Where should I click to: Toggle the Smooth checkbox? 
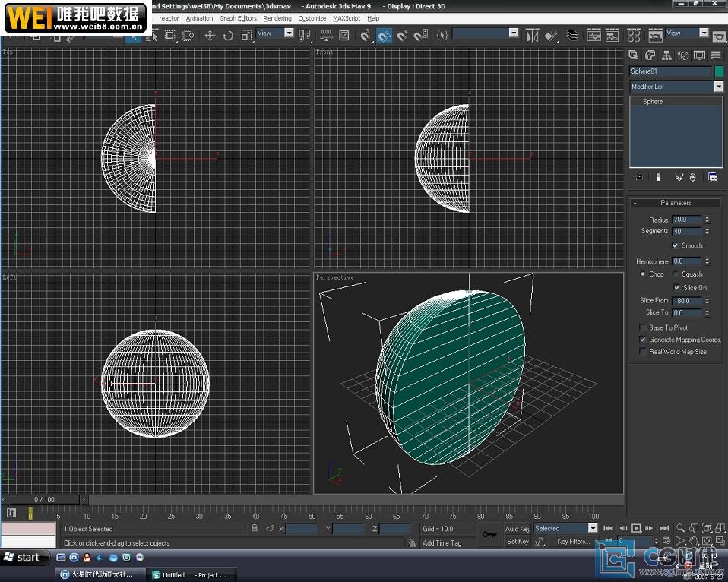click(x=675, y=245)
